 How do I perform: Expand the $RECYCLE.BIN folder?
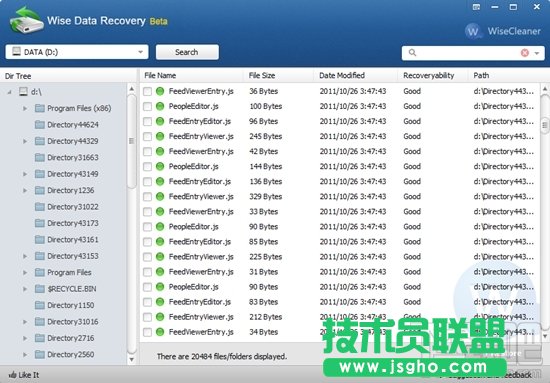(x=25, y=289)
